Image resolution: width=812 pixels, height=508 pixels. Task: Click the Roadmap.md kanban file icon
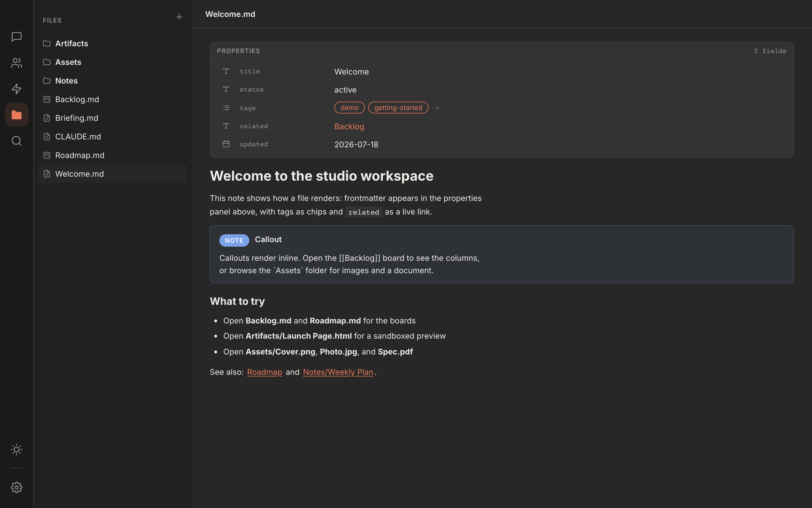click(x=47, y=155)
